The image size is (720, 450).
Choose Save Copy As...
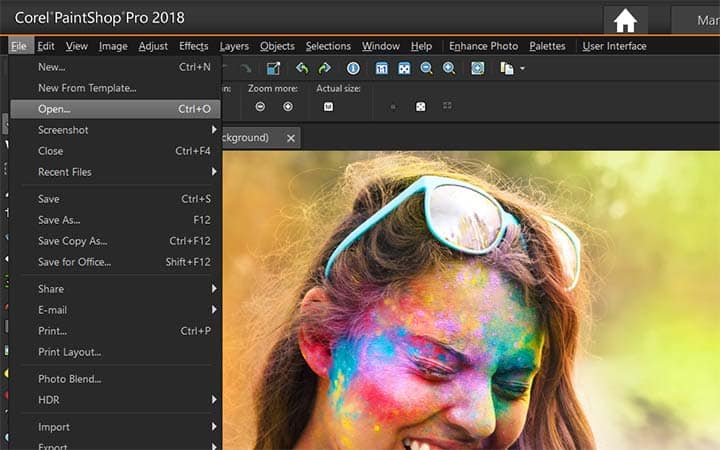click(115, 241)
